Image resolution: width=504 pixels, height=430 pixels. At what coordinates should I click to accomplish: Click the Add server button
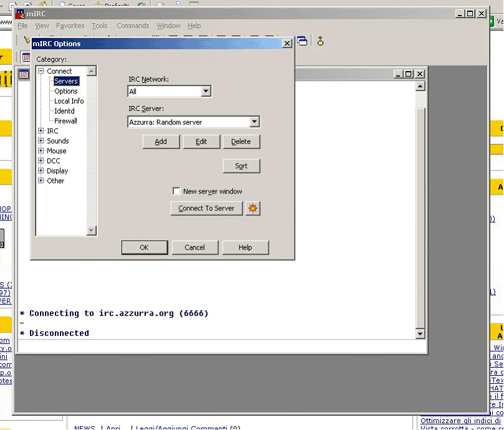point(161,142)
